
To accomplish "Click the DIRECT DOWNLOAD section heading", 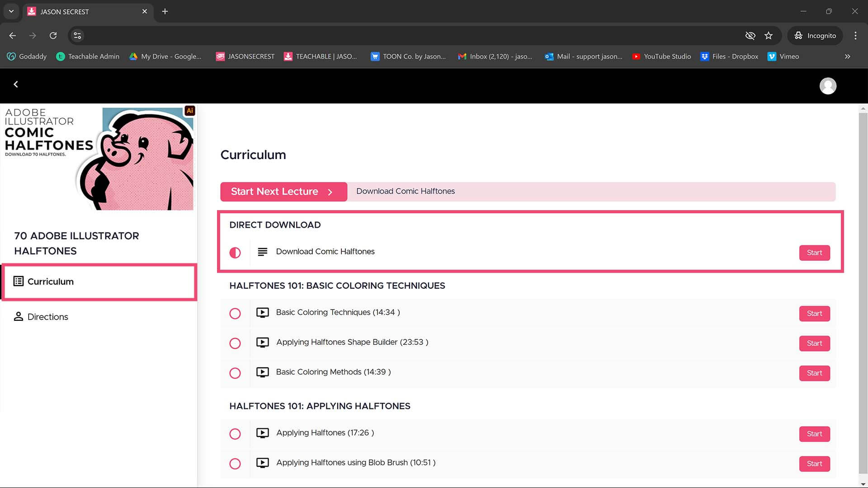I will pyautogui.click(x=275, y=225).
